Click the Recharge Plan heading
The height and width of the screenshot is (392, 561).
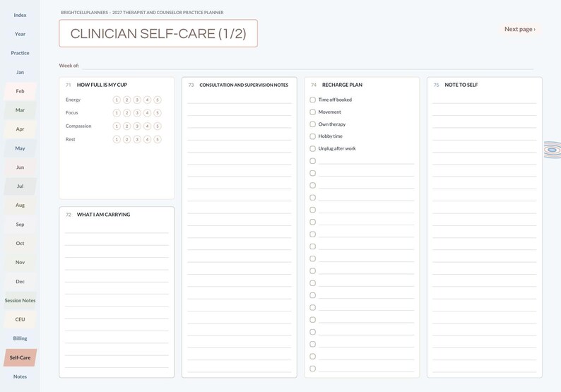point(342,85)
